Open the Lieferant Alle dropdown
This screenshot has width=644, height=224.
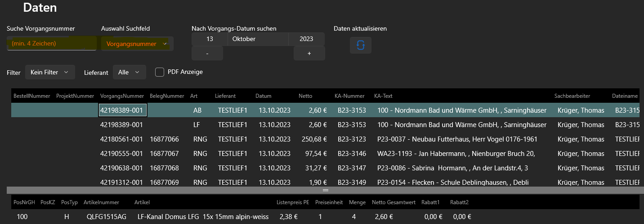point(129,72)
